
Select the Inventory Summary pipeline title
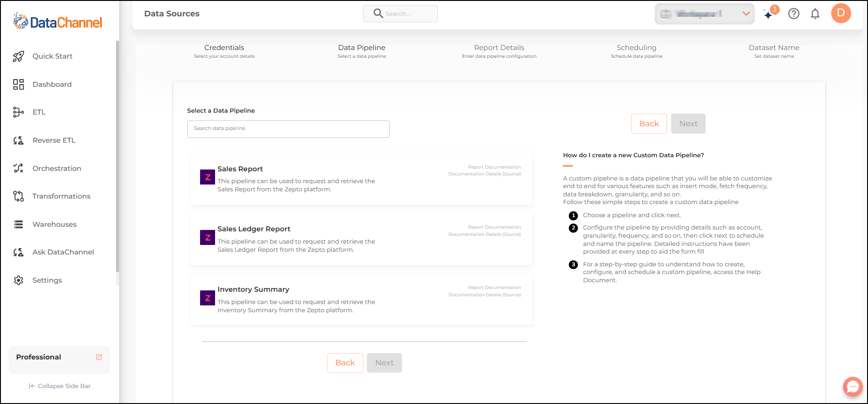tap(253, 289)
